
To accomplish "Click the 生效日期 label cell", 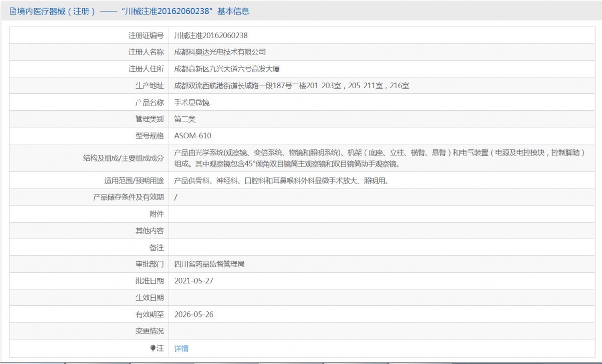I will [x=89, y=297].
